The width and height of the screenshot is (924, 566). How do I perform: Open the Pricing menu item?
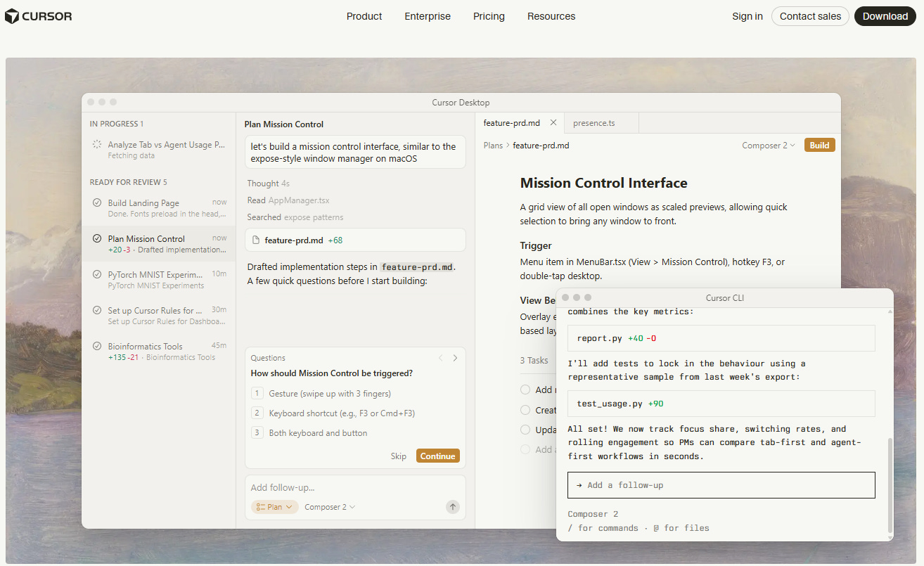(x=489, y=16)
